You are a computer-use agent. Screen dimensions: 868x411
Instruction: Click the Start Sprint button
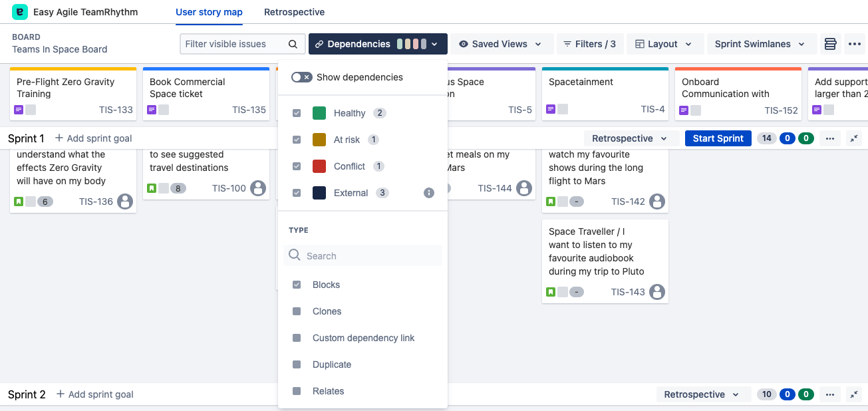coord(718,138)
